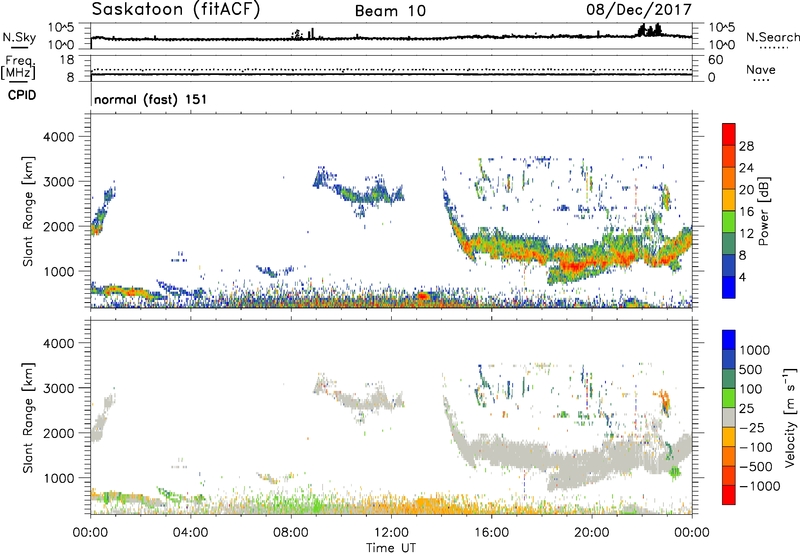800x554 pixels.
Task: Click the 3000 tick on the velocity panel
Action: [58, 388]
